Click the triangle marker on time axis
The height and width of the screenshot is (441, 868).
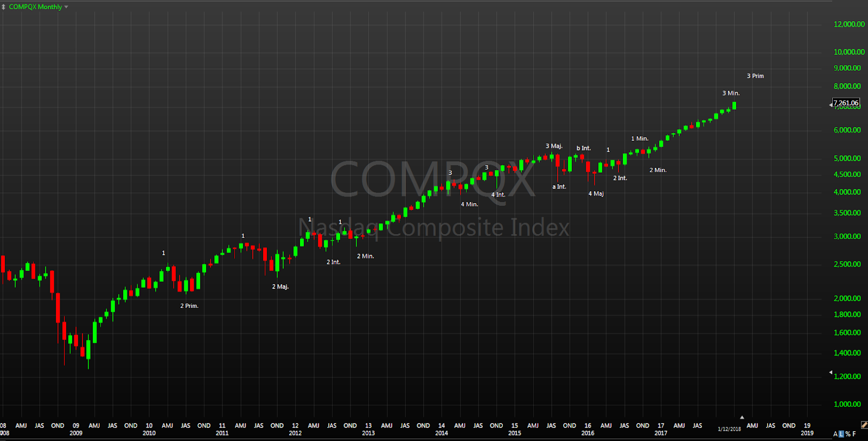[742, 418]
